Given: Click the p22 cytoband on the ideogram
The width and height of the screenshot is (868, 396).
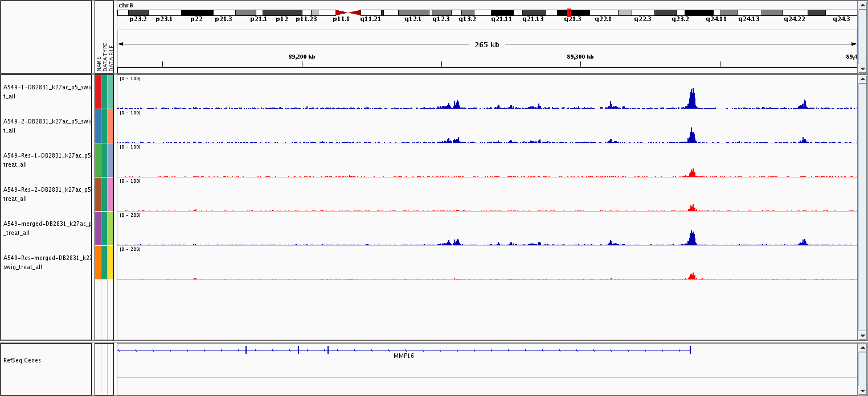Looking at the screenshot, I should coord(196,13).
